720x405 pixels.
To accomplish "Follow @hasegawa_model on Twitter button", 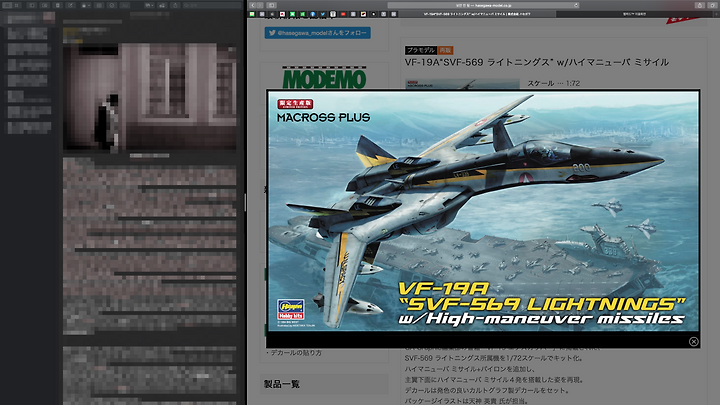I will click(317, 33).
